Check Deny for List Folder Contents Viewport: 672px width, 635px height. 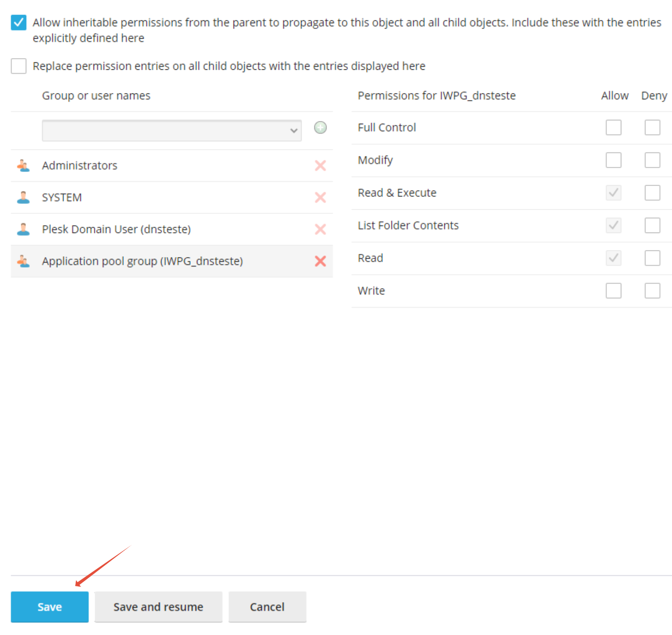click(x=652, y=226)
